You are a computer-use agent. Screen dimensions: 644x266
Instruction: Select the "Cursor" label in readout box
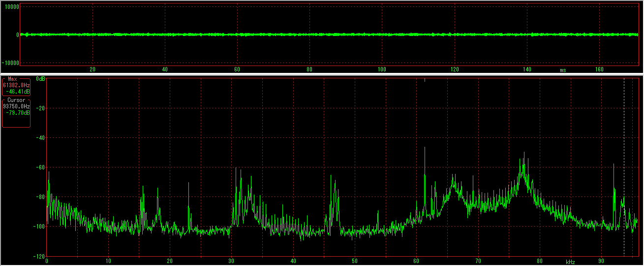pos(16,100)
